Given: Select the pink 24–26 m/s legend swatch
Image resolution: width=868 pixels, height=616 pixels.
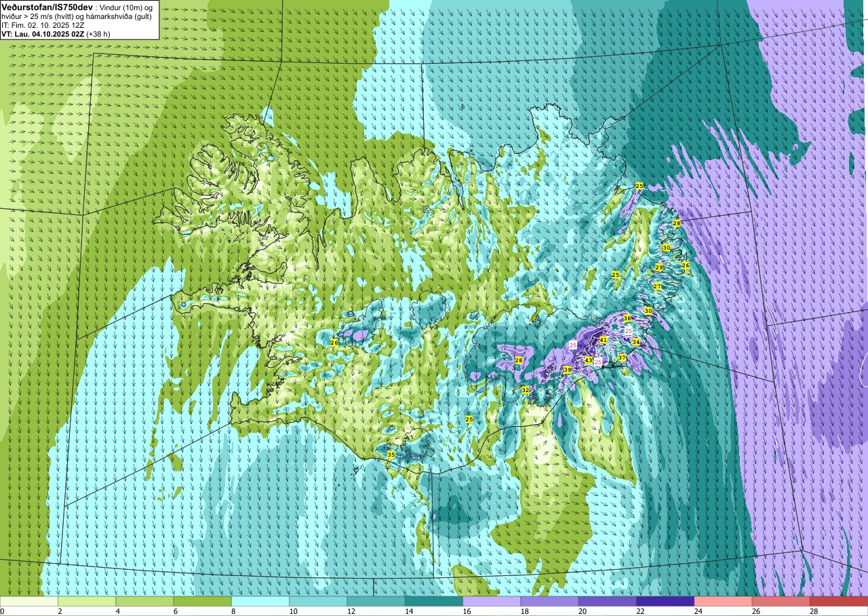Looking at the screenshot, I should (x=723, y=601).
